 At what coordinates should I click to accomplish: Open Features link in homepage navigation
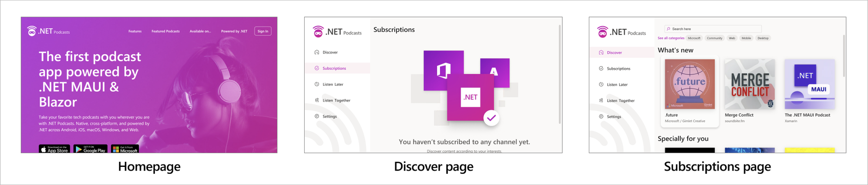pyautogui.click(x=135, y=31)
